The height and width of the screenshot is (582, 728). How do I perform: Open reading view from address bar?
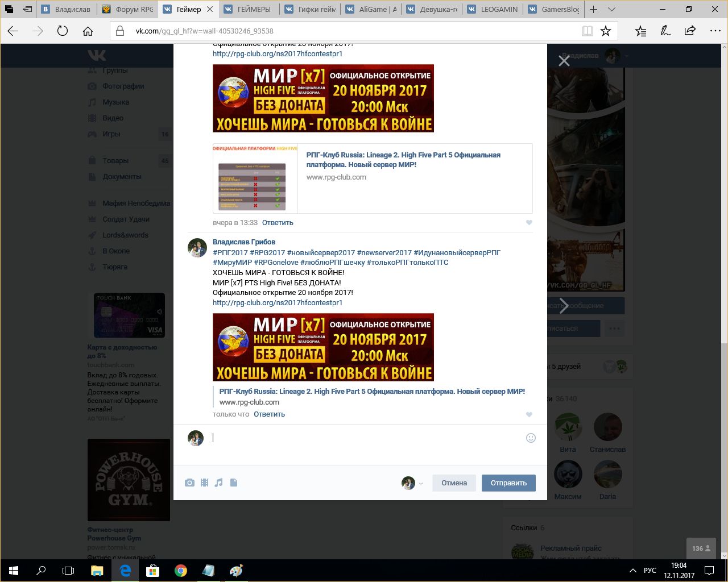click(x=588, y=31)
